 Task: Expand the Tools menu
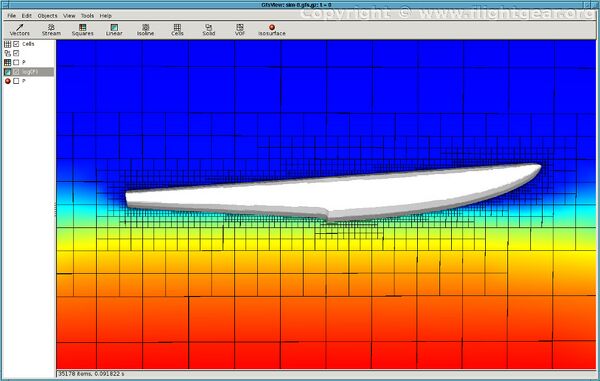click(x=87, y=16)
